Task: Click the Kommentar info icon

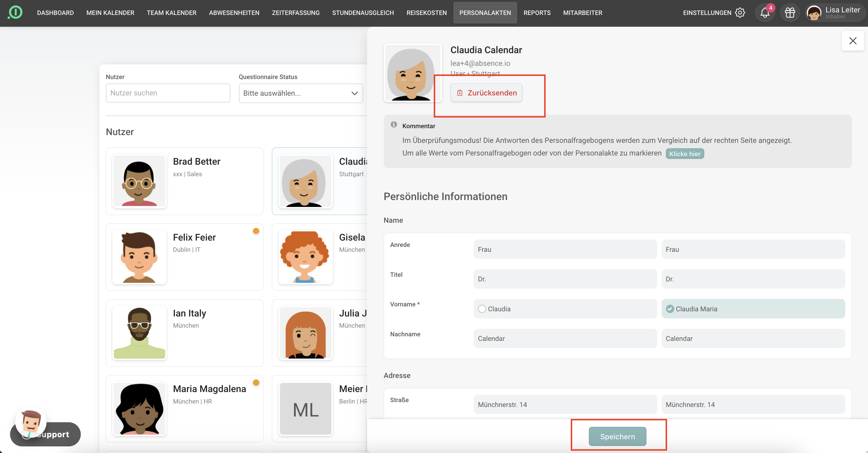Action: [393, 125]
